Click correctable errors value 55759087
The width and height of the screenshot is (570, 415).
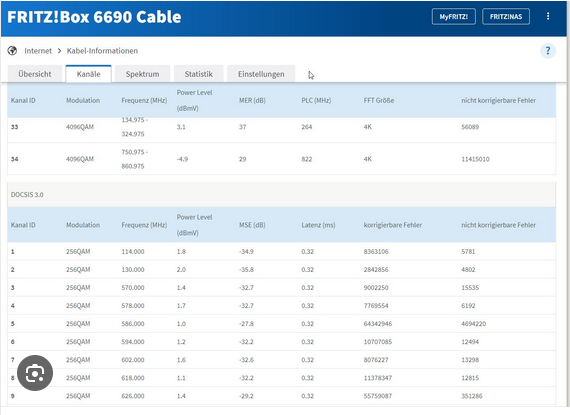coord(378,396)
